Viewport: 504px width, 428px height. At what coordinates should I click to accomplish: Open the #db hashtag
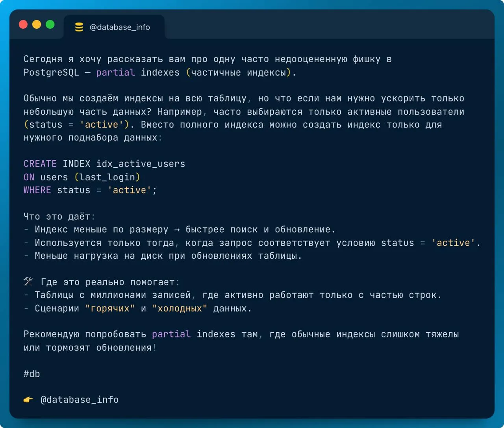tap(32, 374)
